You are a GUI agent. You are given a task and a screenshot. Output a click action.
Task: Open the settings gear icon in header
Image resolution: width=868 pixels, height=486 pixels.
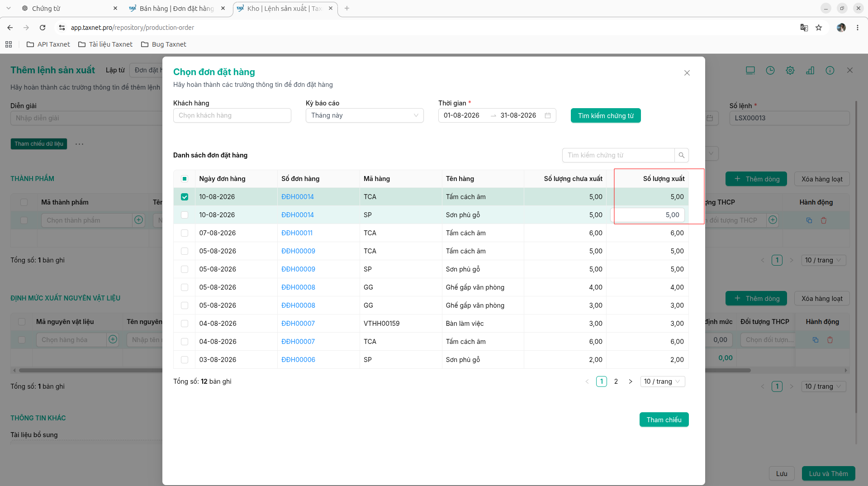click(x=790, y=70)
